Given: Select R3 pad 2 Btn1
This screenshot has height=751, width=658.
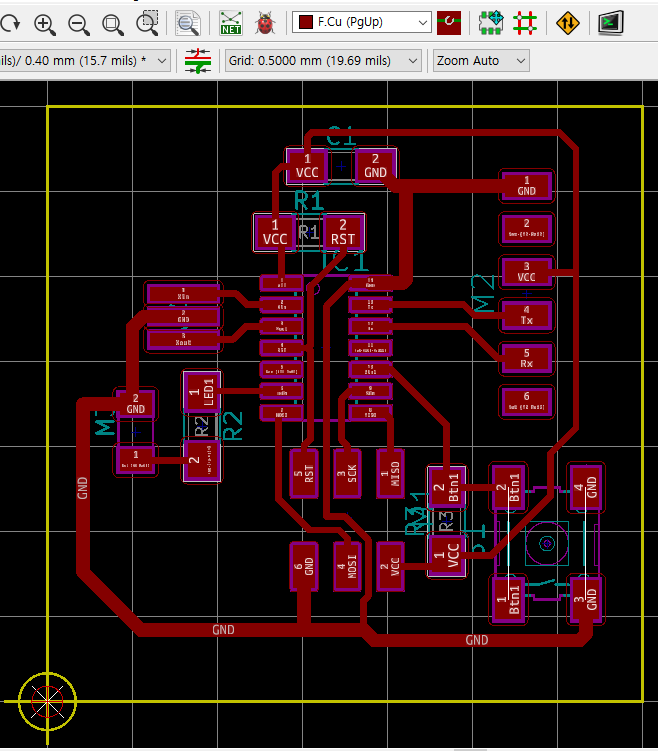Looking at the screenshot, I should pyautogui.click(x=446, y=488).
